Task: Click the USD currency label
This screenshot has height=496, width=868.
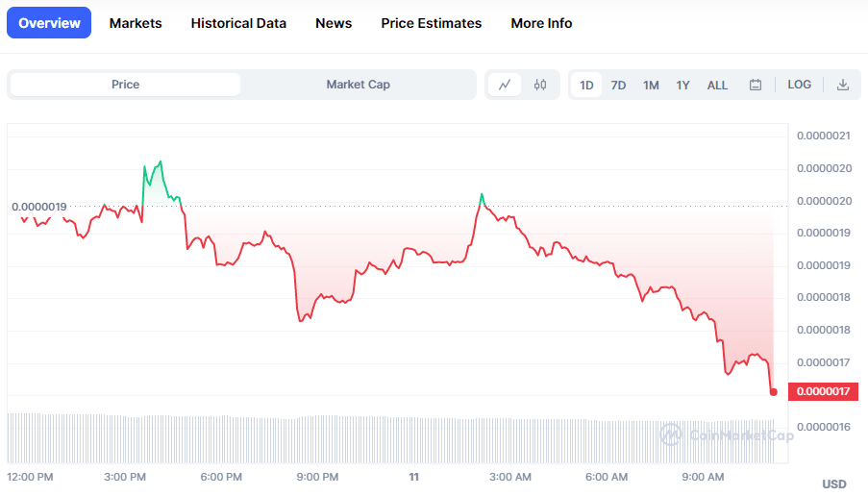Action: [834, 484]
